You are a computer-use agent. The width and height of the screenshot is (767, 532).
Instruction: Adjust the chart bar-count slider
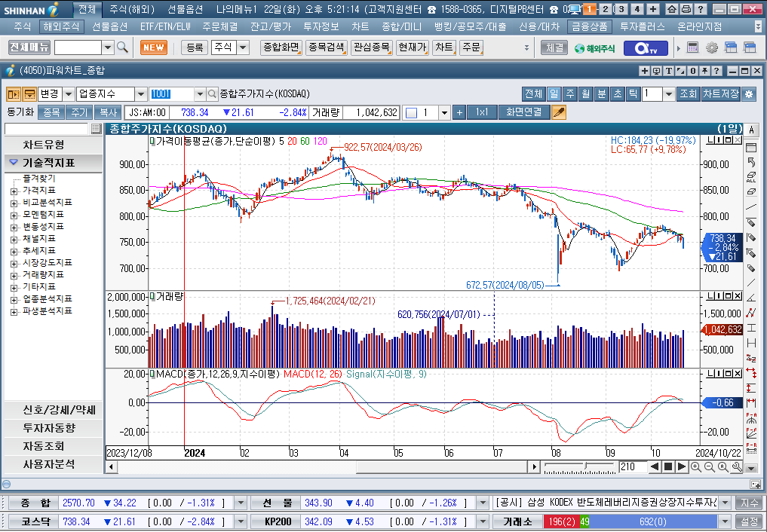(587, 466)
